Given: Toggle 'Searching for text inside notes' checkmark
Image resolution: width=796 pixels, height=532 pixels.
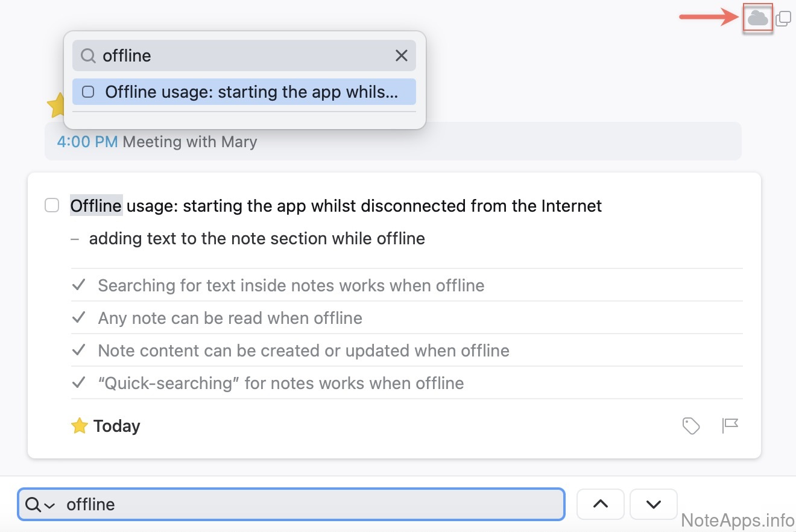Looking at the screenshot, I should coord(78,285).
